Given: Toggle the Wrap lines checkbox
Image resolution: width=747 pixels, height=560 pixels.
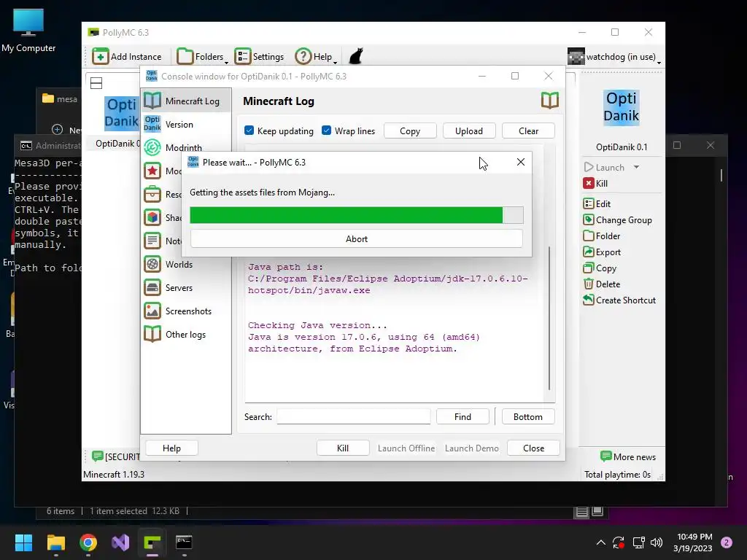Looking at the screenshot, I should 326,131.
